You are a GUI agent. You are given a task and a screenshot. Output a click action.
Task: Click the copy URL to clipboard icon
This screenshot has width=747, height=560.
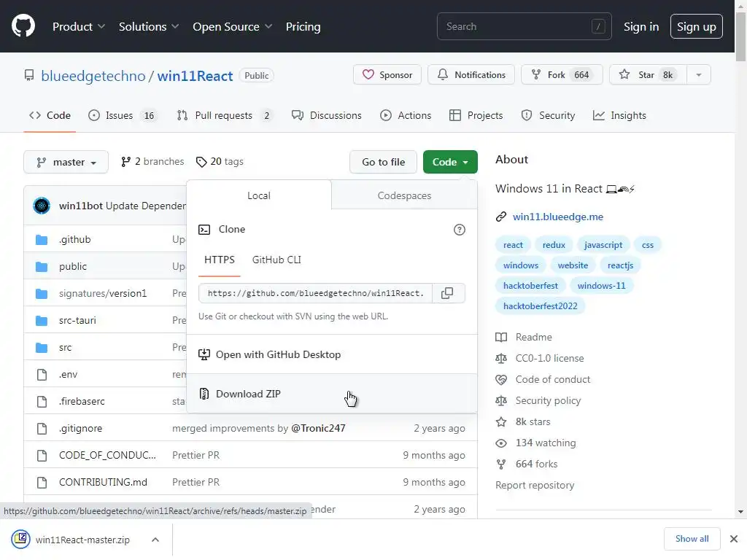tap(447, 293)
